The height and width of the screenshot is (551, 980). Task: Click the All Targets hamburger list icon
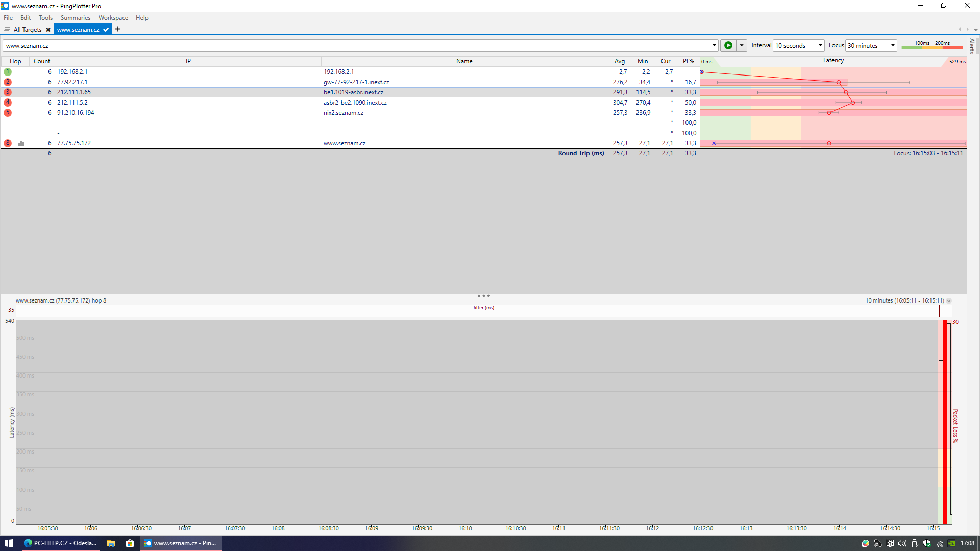(7, 30)
